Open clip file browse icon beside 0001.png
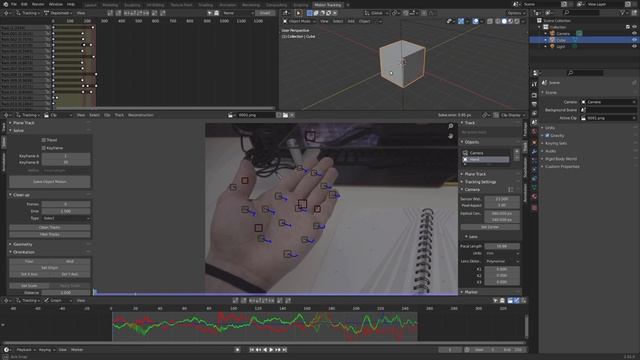640x360 pixels. coord(285,115)
